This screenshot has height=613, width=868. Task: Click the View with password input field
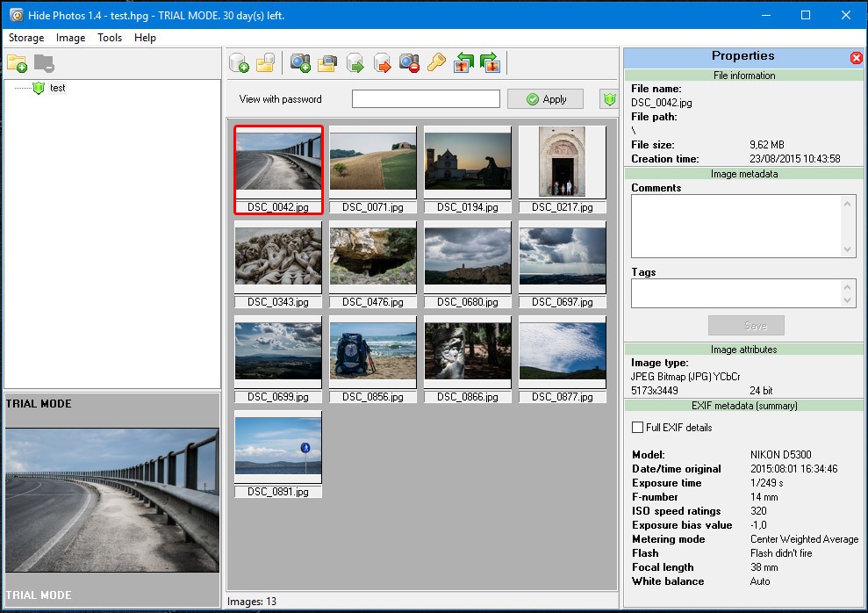426,99
